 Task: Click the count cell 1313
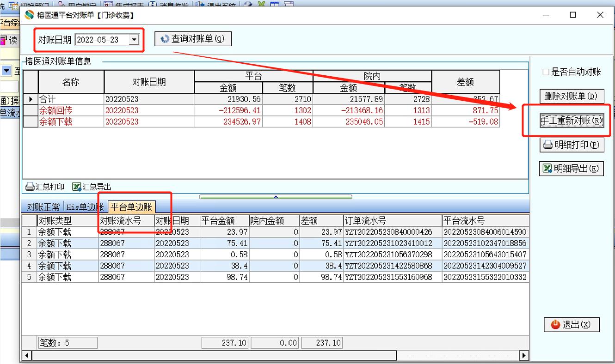click(x=408, y=110)
